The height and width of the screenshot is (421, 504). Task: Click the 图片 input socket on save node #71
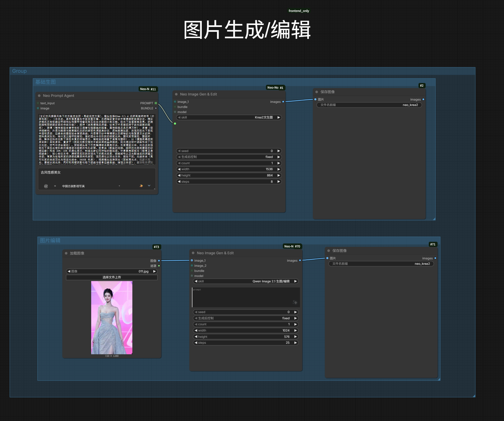[x=327, y=258]
